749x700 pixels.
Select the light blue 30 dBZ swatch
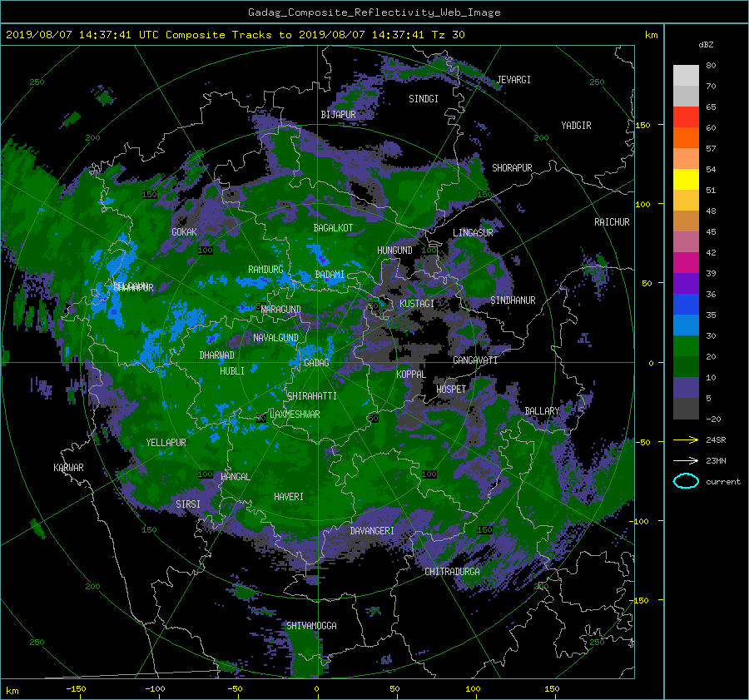click(x=686, y=325)
